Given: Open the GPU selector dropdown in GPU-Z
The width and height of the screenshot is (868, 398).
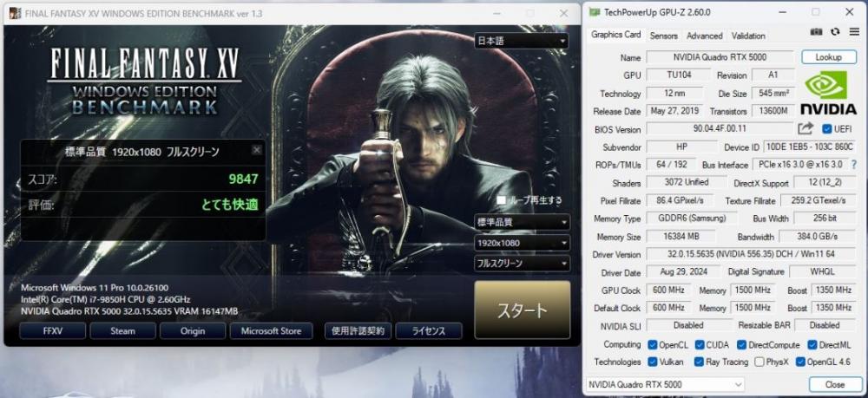Looking at the screenshot, I should [x=666, y=384].
